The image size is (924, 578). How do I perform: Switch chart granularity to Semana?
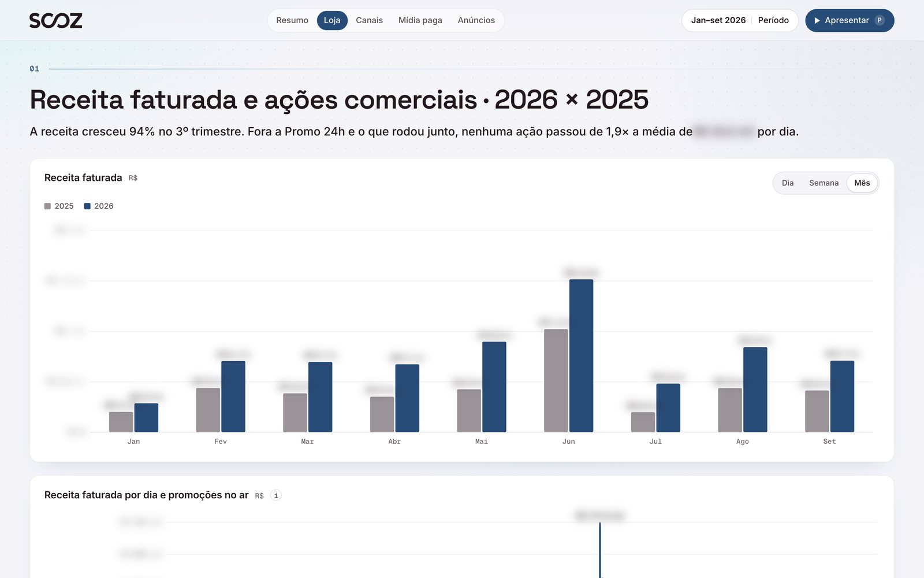point(824,183)
